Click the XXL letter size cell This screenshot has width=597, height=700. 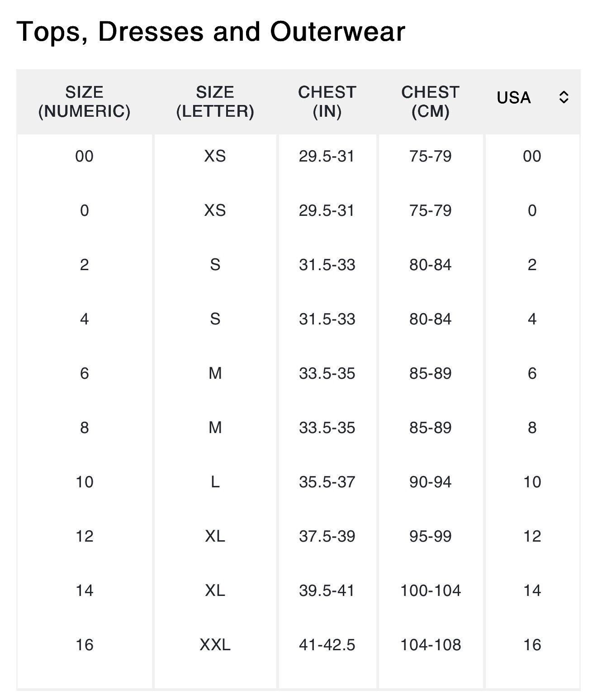point(215,645)
